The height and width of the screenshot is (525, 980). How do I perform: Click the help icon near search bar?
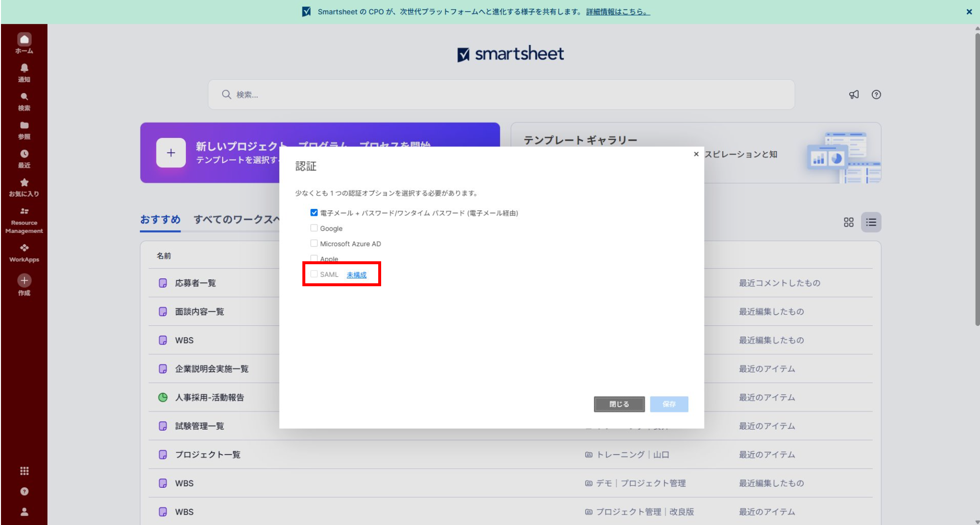point(876,94)
